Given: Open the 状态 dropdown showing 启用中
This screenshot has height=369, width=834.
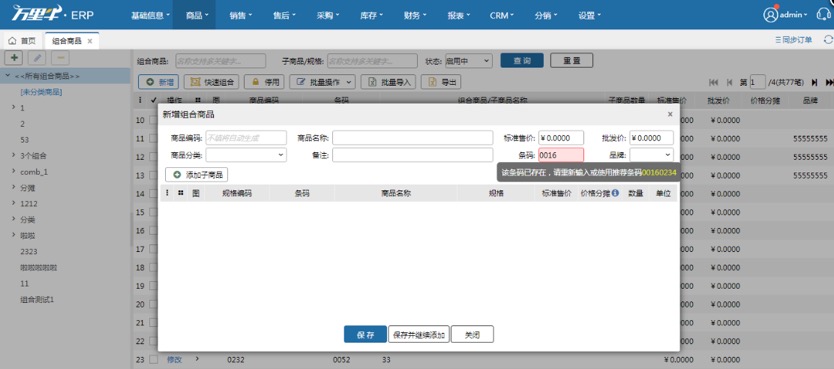Looking at the screenshot, I should [468, 61].
